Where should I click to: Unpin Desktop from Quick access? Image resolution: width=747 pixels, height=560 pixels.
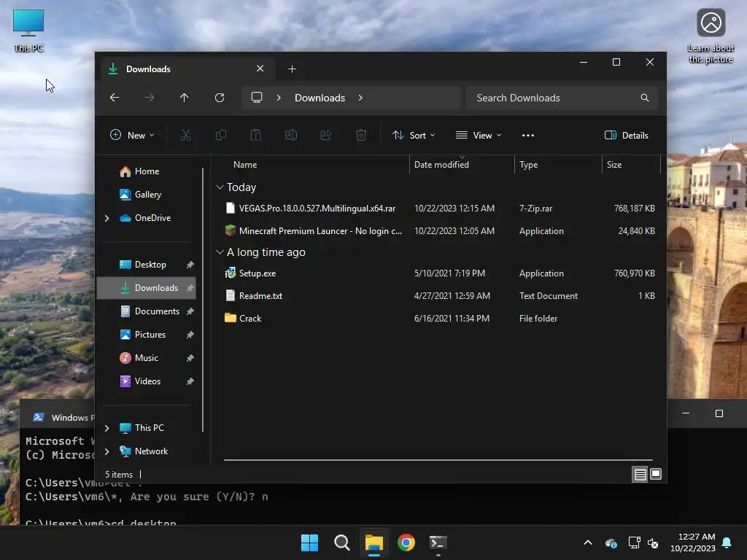pos(190,265)
